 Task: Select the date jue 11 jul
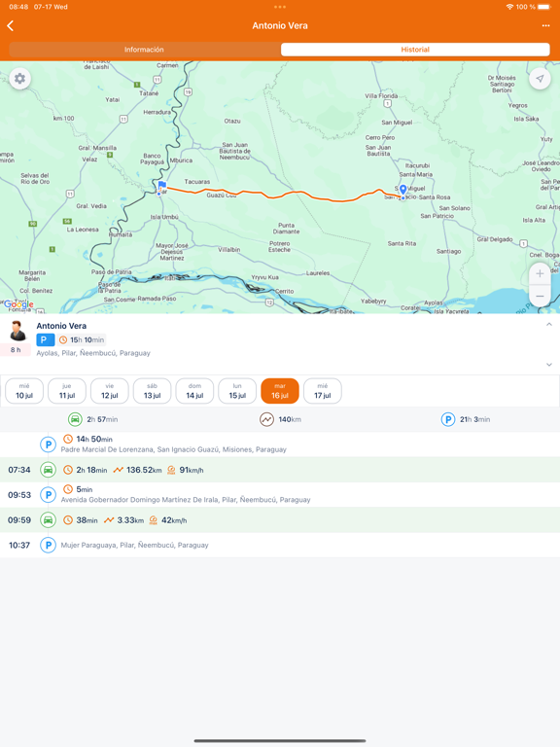point(67,391)
